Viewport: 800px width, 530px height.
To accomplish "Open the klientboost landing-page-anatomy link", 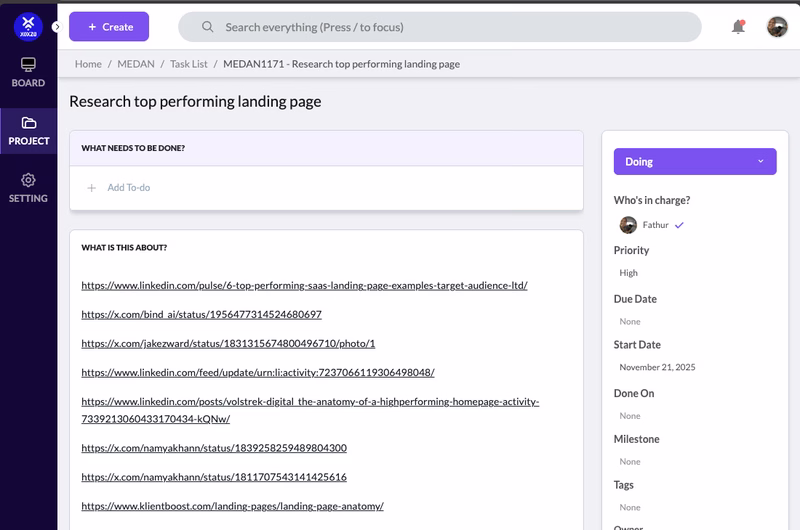I will coord(232,506).
